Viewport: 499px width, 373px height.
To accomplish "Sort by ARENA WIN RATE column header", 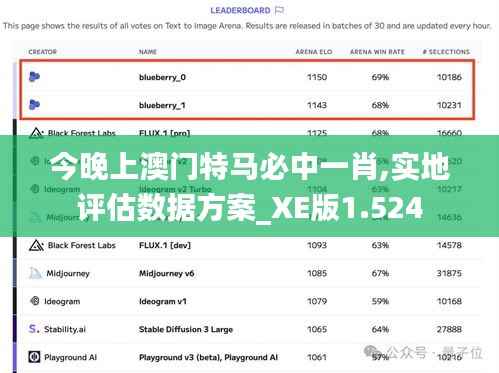I will 377,52.
